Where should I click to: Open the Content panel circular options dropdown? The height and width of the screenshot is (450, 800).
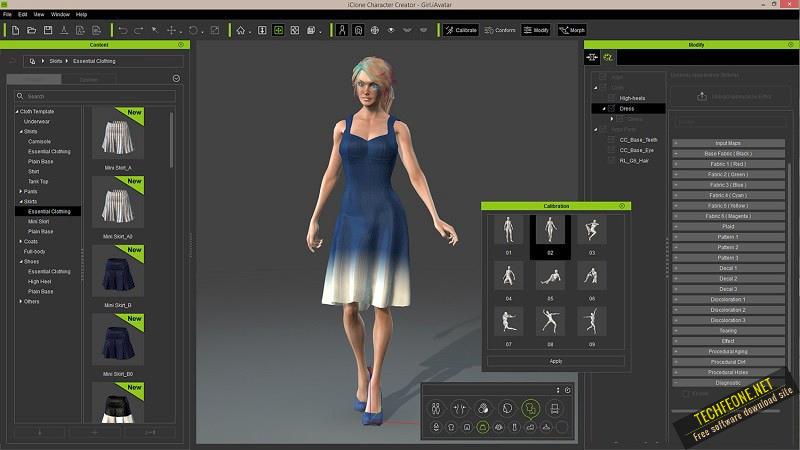(176, 79)
